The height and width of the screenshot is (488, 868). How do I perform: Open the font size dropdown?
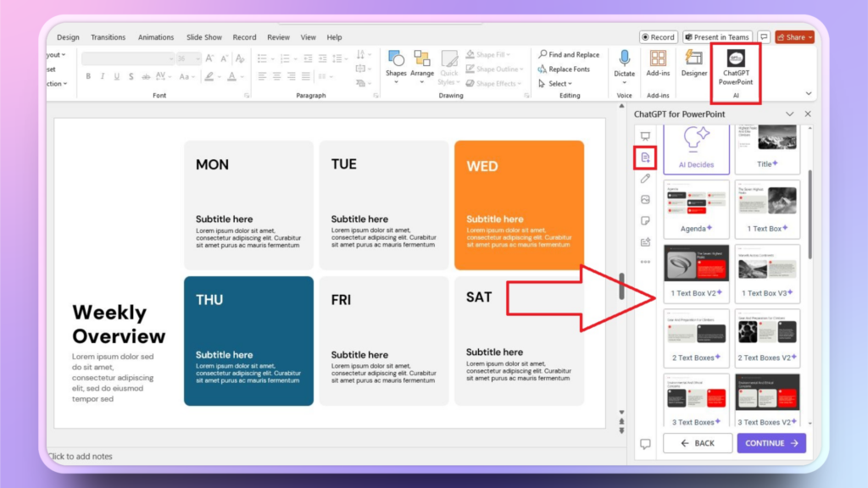coord(198,58)
